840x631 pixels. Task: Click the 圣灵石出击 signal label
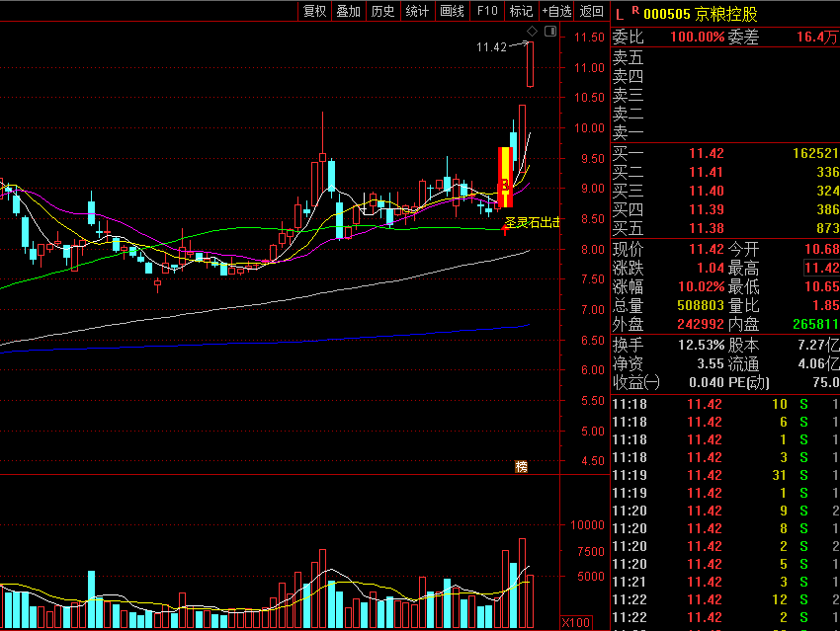533,222
